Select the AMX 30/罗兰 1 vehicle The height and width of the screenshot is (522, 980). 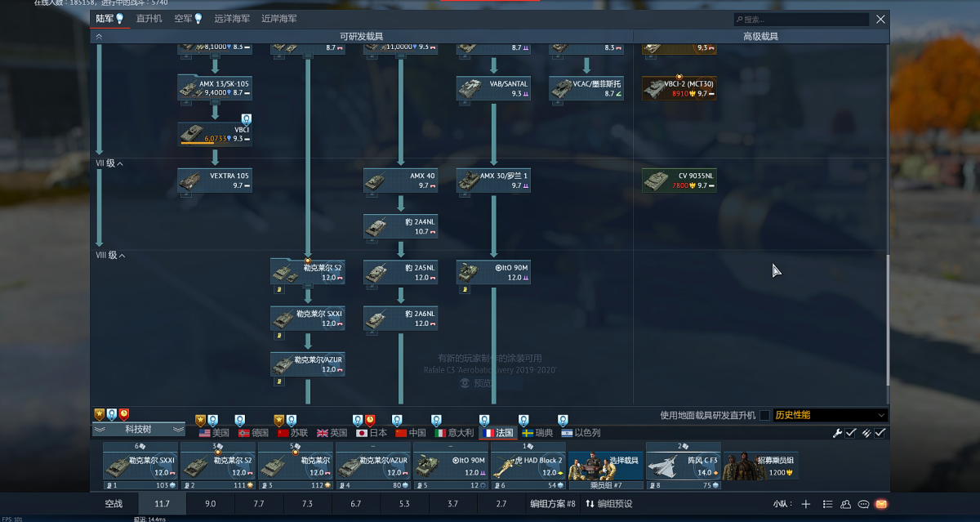493,181
